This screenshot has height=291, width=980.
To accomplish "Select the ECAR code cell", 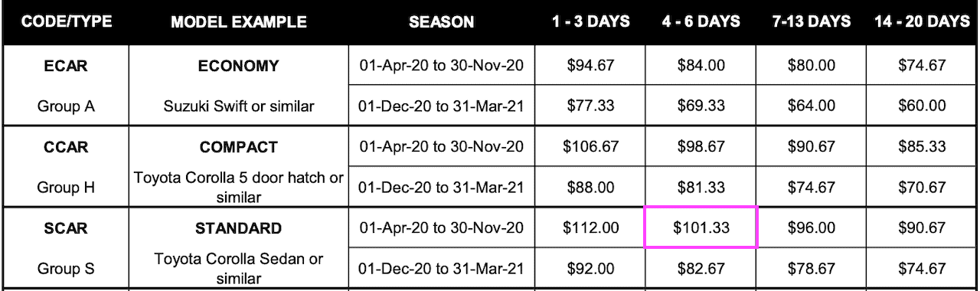I will [65, 66].
